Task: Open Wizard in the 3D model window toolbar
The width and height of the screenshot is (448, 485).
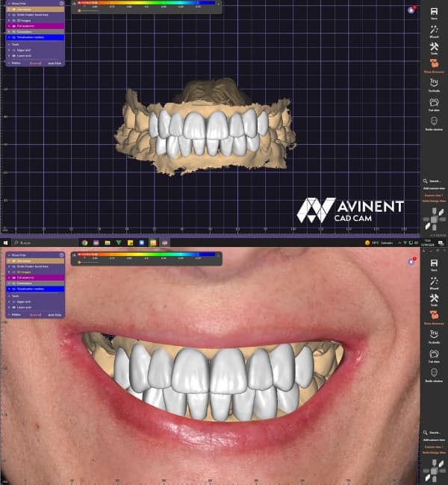Action: 434,30
